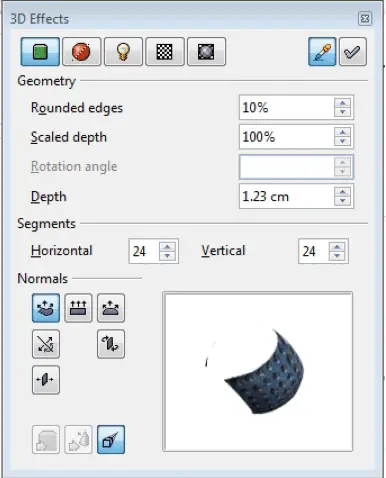Viewport: 386px width, 478px height.
Task: Close the 3D Effects dialog
Action: (x=365, y=19)
